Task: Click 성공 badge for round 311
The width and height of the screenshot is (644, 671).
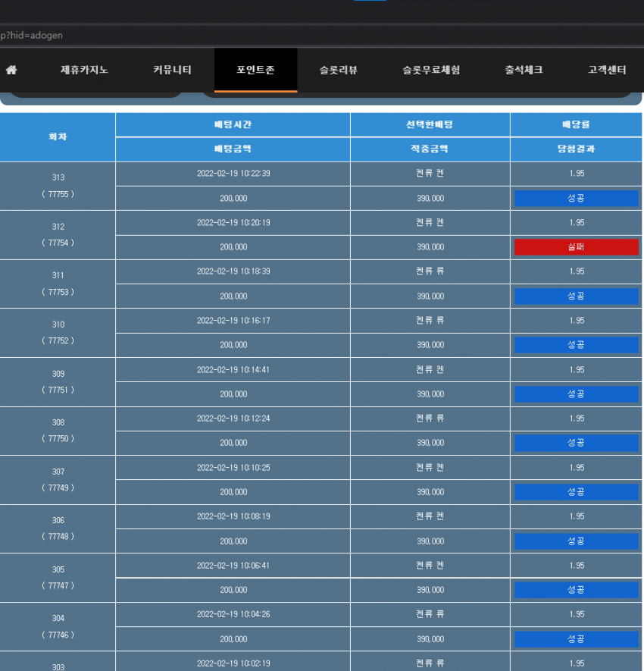Action: tap(576, 296)
